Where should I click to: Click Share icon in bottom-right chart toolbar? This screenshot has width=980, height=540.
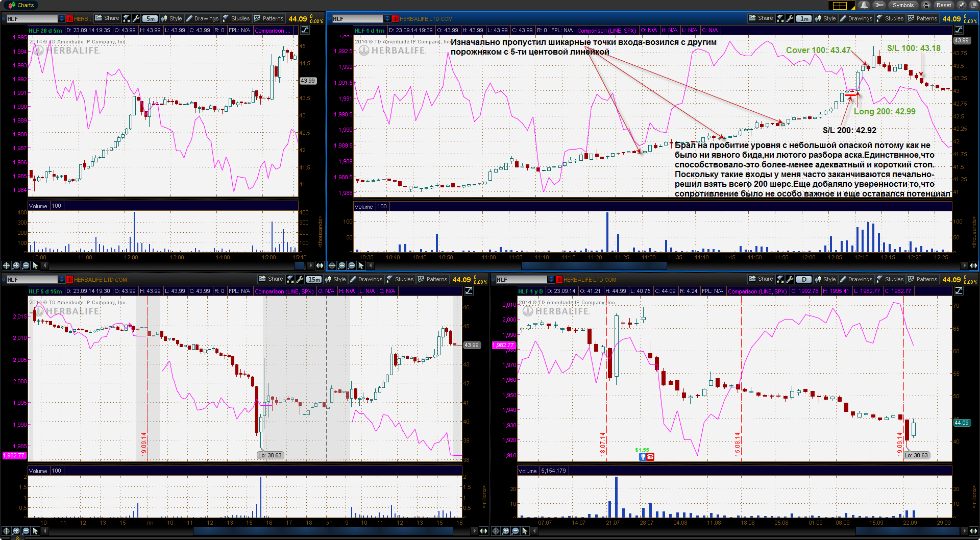761,279
